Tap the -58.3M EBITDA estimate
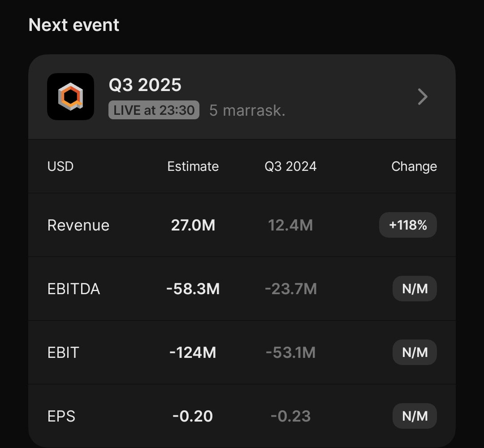The width and height of the screenshot is (484, 448). coord(193,289)
